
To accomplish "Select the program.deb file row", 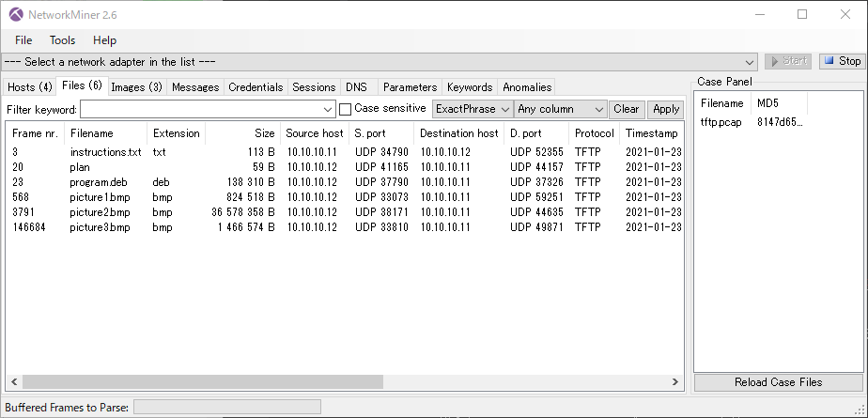I will coord(346,182).
